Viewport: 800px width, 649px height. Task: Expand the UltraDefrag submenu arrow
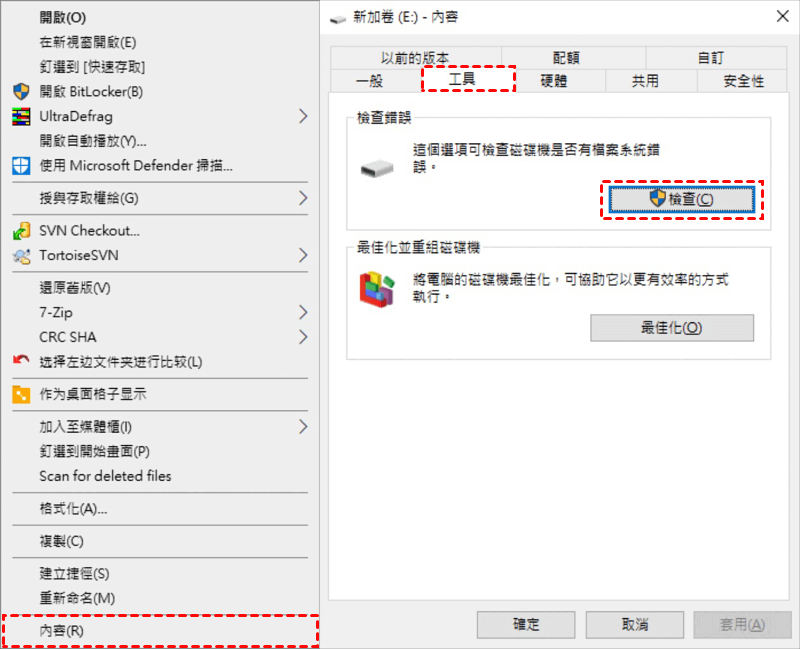pos(303,116)
